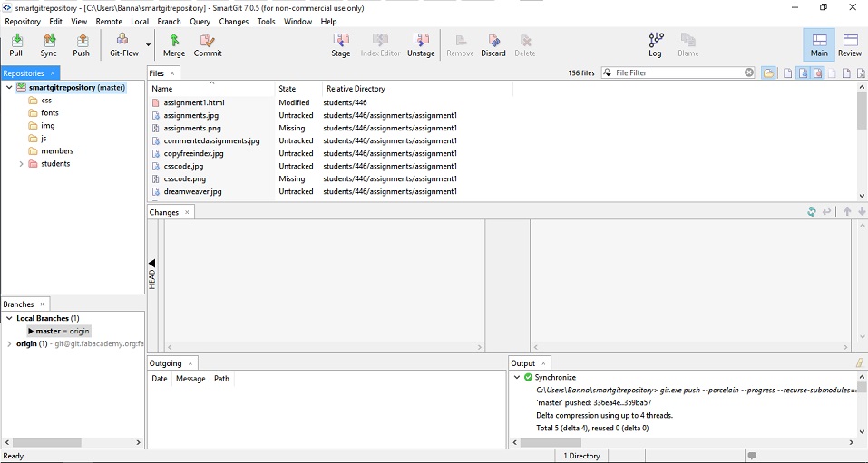Clear the Output panel with the eraser icon
Image resolution: width=868 pixels, height=463 pixels.
[860, 362]
